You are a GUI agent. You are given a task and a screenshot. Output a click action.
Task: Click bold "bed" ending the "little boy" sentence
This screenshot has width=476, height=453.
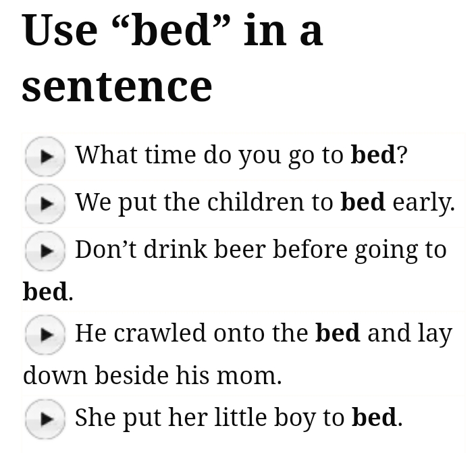374,418
